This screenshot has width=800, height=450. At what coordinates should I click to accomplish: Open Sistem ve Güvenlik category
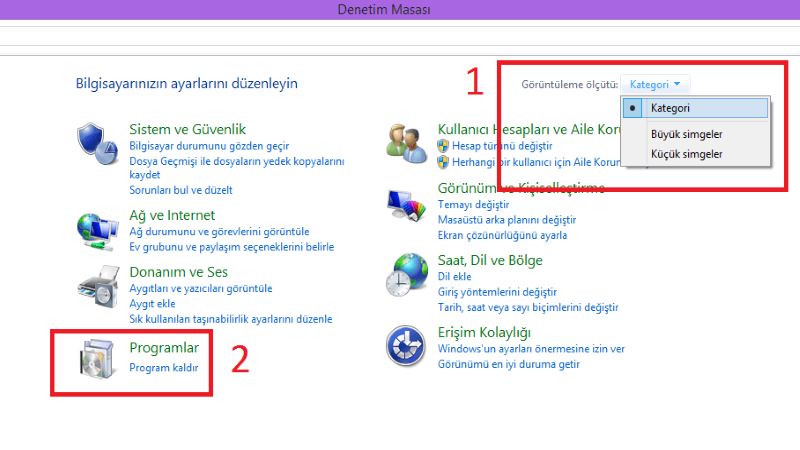click(187, 129)
